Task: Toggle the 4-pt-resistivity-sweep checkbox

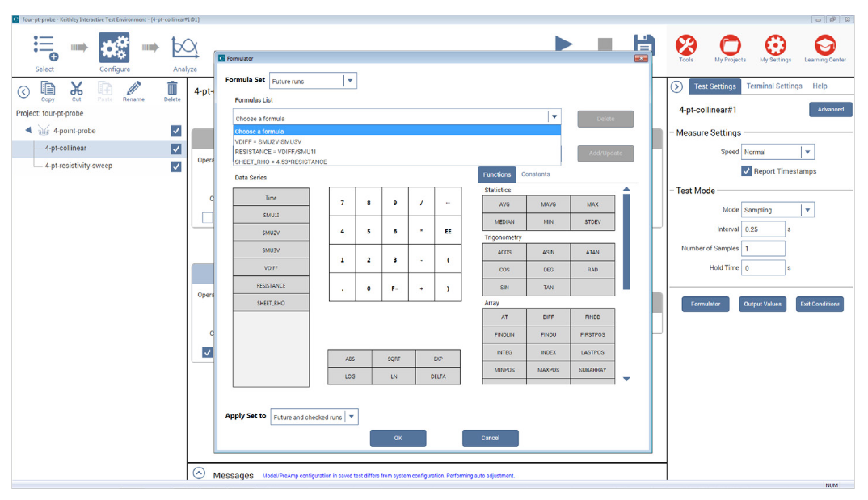Action: point(176,166)
